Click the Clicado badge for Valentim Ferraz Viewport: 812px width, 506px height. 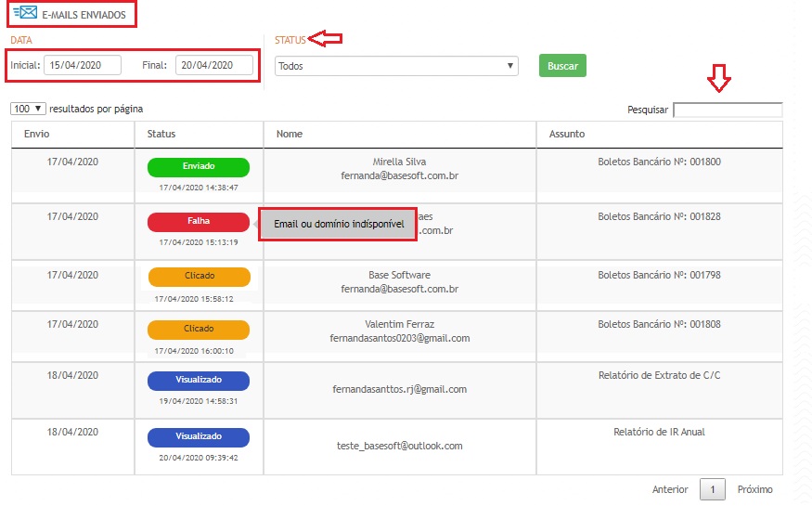[199, 330]
